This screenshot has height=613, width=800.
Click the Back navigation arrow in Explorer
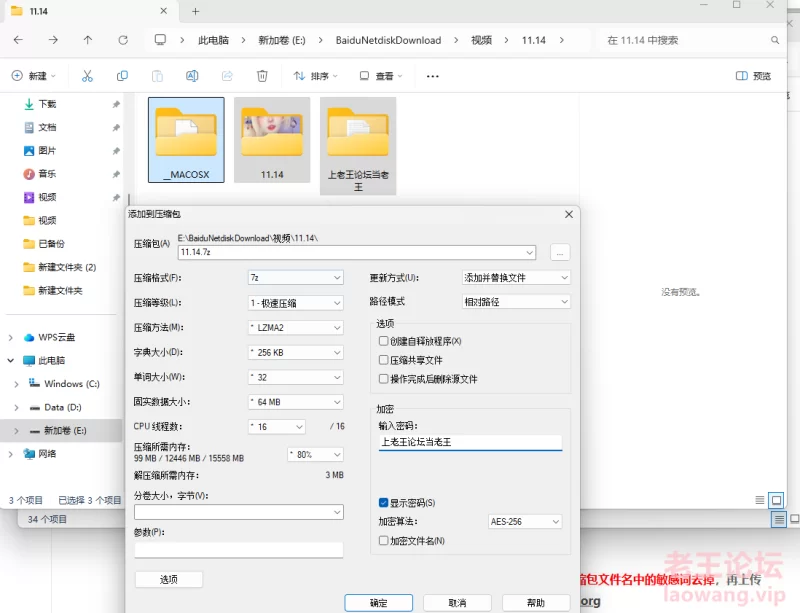pos(18,40)
